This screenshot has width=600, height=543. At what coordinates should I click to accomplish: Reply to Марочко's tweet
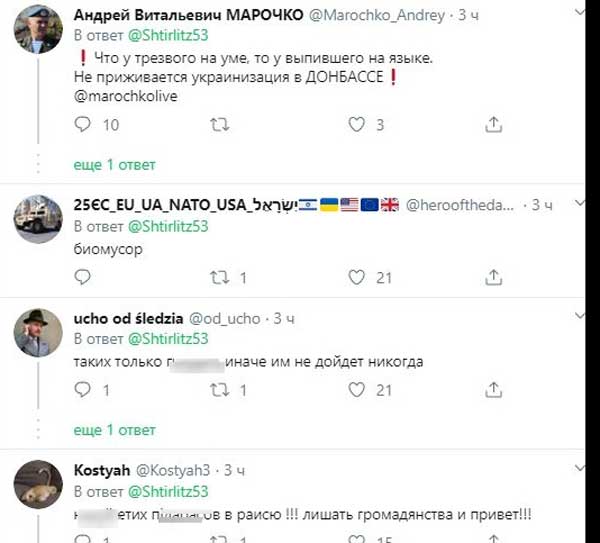coord(84,125)
